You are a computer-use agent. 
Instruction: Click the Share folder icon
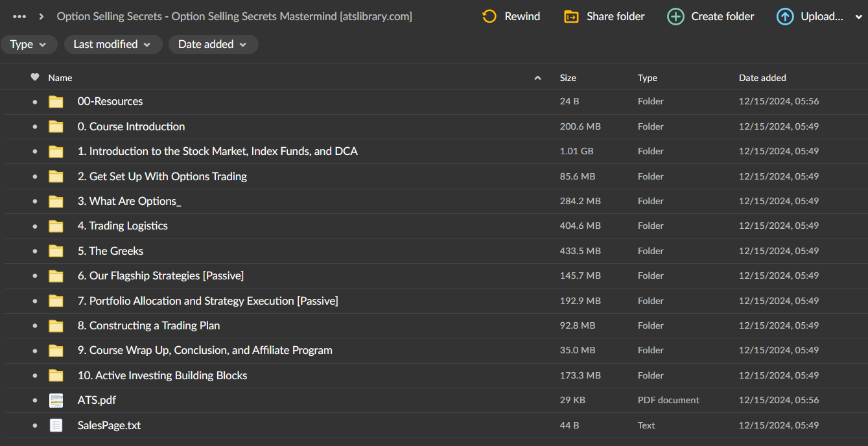pyautogui.click(x=571, y=16)
